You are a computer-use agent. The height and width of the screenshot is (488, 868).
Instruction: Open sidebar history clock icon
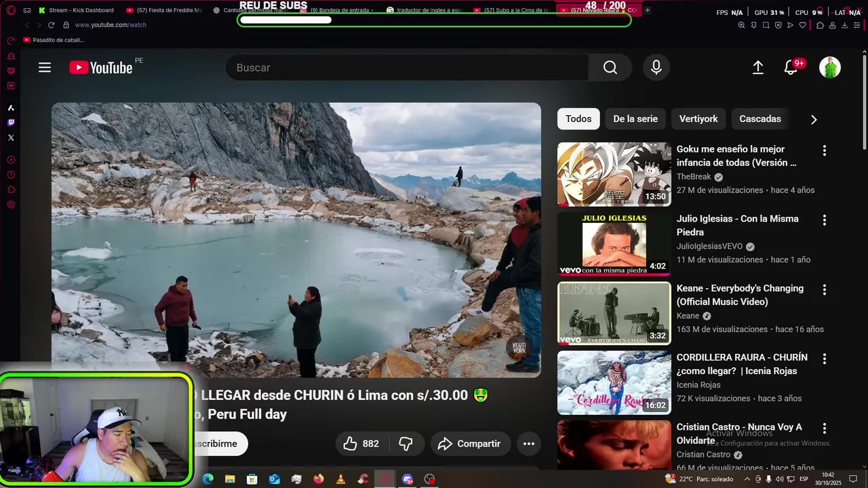coord(11,175)
